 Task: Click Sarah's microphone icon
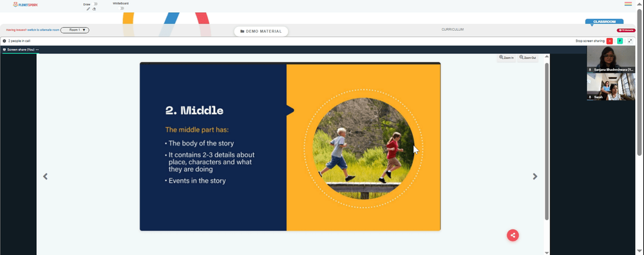[590, 97]
